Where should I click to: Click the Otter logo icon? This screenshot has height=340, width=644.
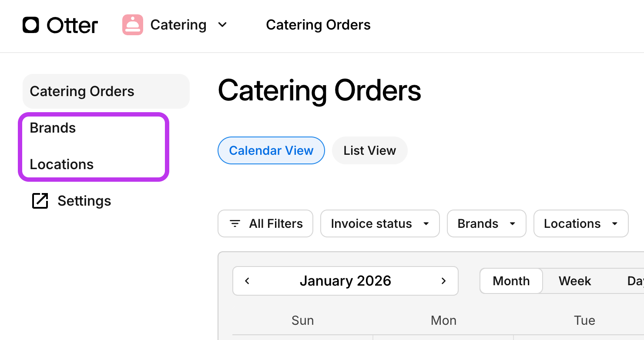pos(30,25)
